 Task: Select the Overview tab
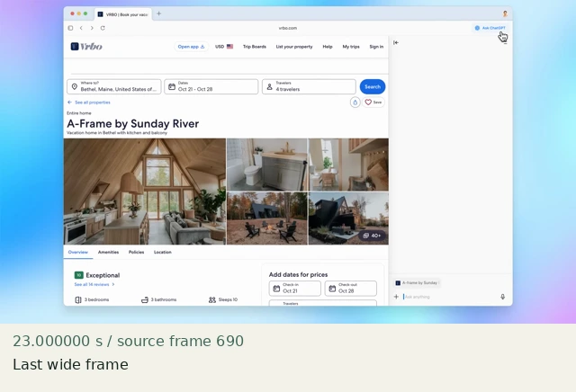78,252
